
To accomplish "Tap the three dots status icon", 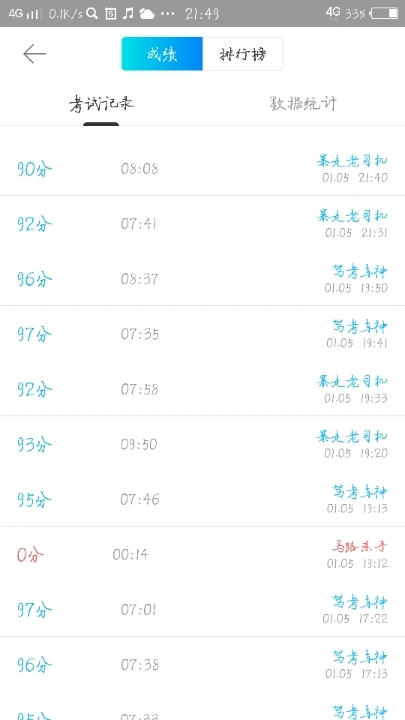I will coord(168,14).
